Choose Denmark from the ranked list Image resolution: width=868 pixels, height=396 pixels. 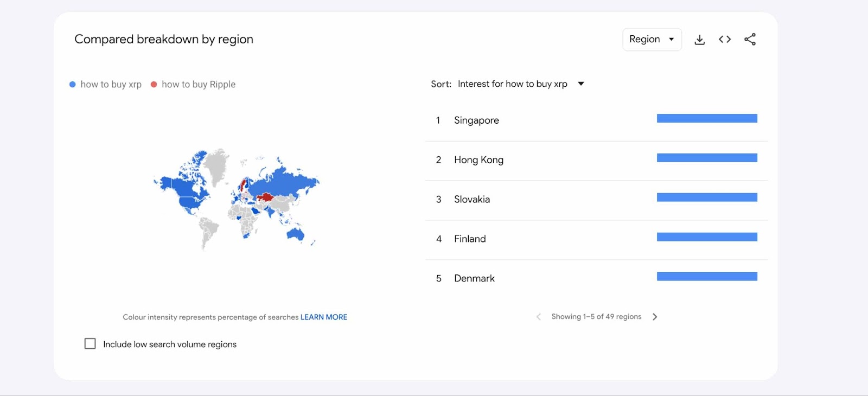pos(474,279)
